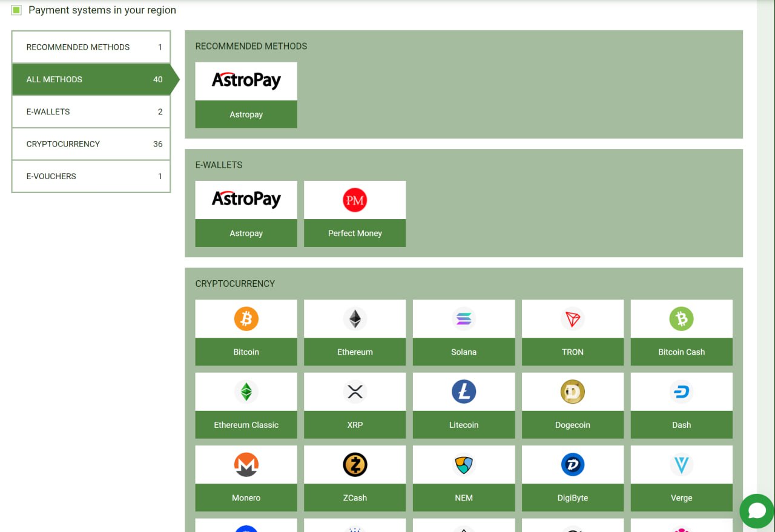Click the AstroPay logo under E-Wallets
Viewport: 775px width, 532px height.
246,200
